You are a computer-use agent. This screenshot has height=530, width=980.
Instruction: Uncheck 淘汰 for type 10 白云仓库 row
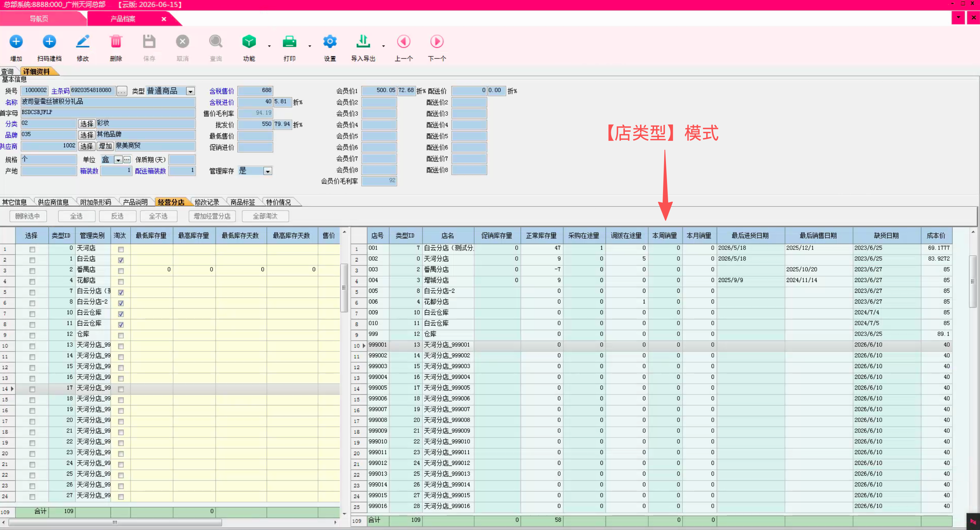coord(121,314)
